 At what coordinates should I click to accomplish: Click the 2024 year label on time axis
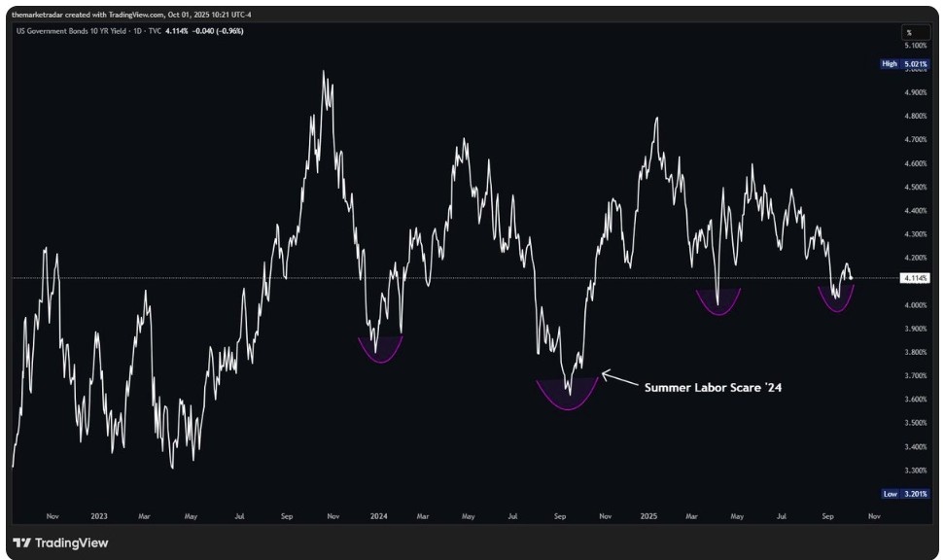(378, 516)
